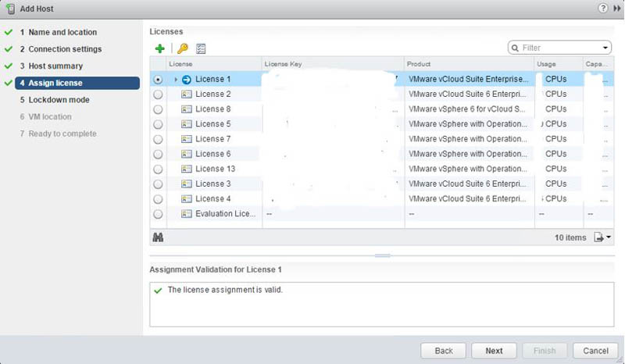
Task: Click the Add Host title icon
Action: click(10, 9)
